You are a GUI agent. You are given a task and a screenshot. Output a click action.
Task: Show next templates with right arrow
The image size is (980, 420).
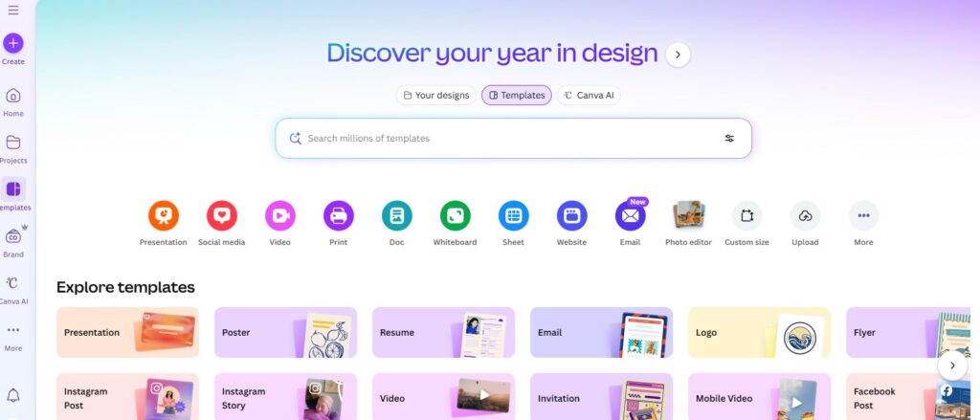[952, 365]
